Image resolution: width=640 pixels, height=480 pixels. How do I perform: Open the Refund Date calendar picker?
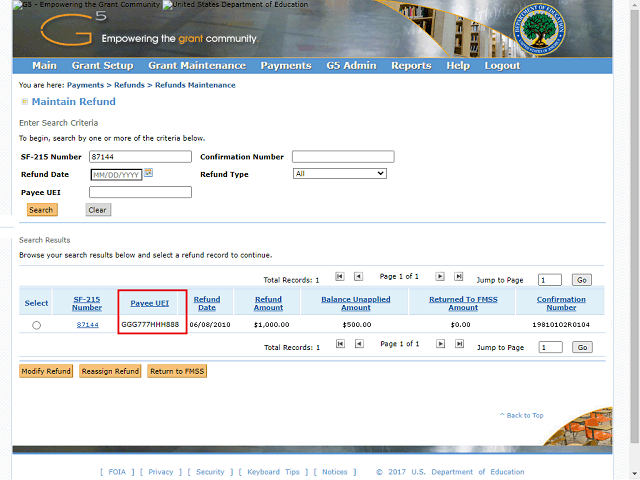pyautogui.click(x=148, y=173)
